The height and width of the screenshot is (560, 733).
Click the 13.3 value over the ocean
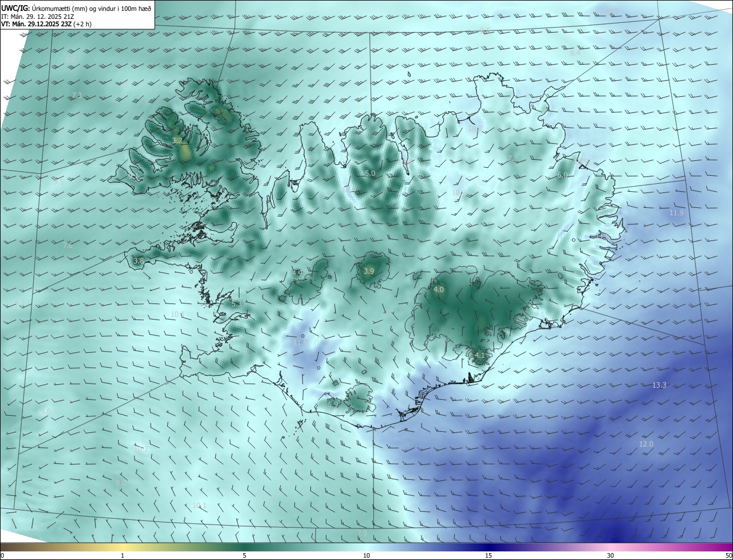pos(659,385)
